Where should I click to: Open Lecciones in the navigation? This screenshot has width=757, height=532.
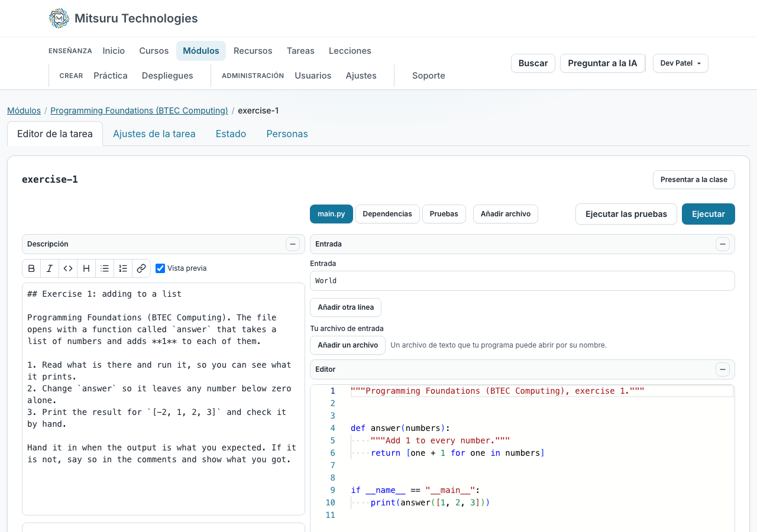[x=350, y=51]
